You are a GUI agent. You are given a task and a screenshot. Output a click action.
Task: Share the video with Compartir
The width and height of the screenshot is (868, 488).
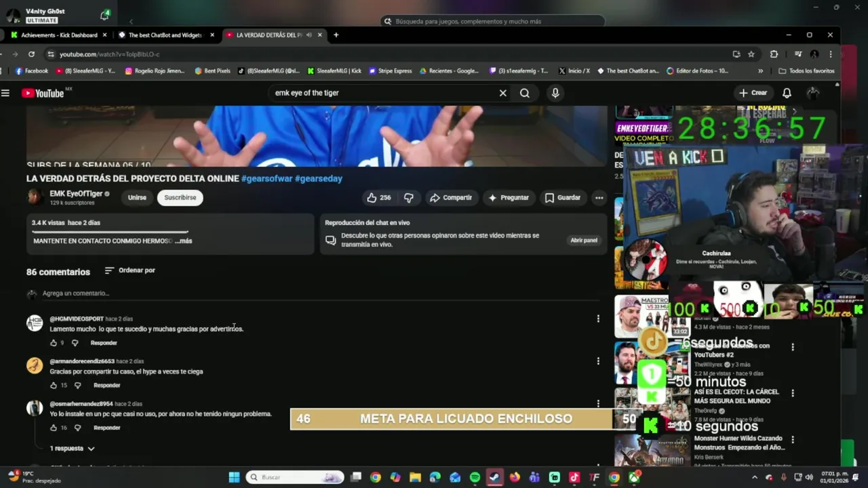pyautogui.click(x=451, y=198)
